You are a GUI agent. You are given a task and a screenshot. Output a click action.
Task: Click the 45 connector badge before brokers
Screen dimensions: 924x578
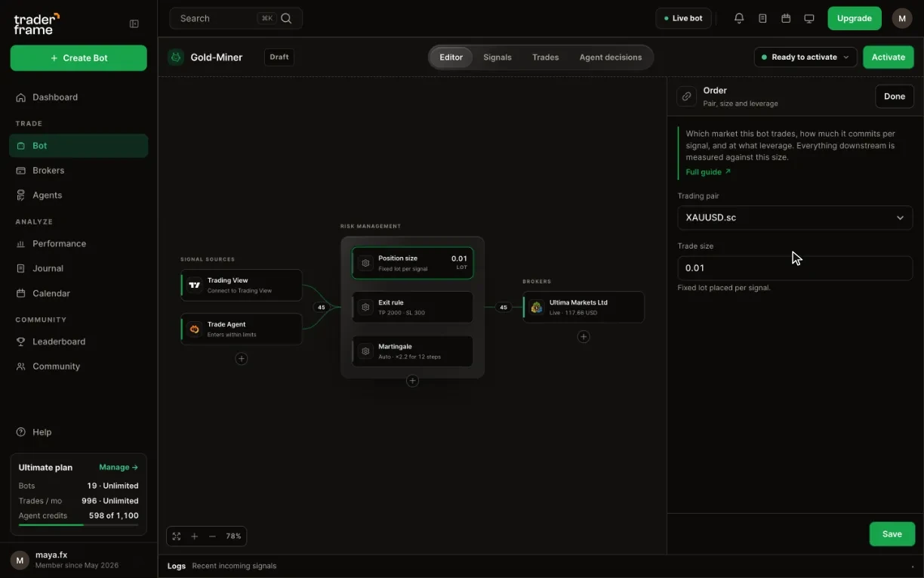504,308
